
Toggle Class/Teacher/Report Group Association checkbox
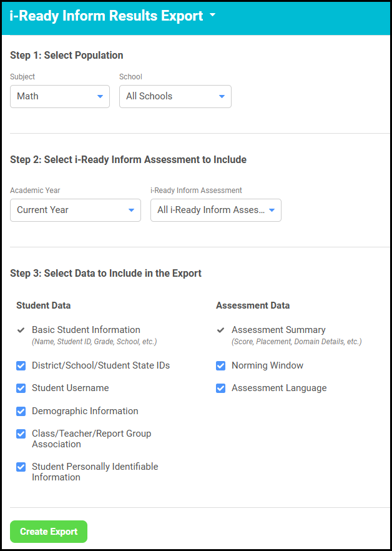21,434
